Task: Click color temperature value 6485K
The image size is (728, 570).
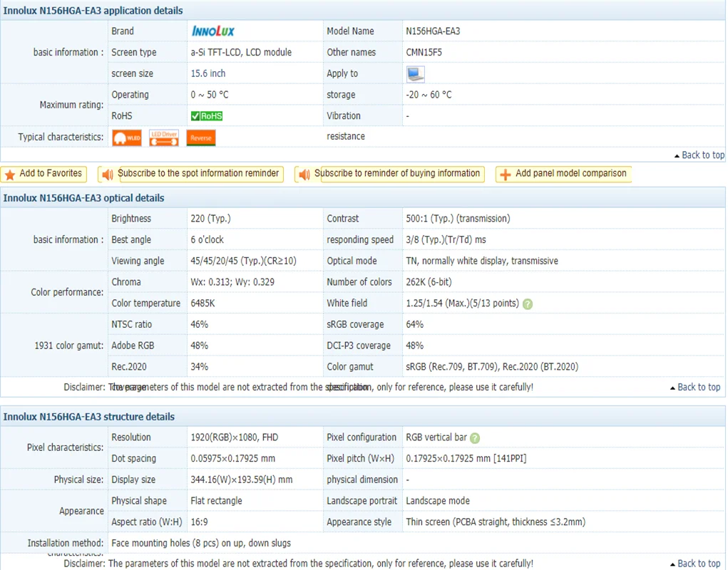Action: point(202,304)
